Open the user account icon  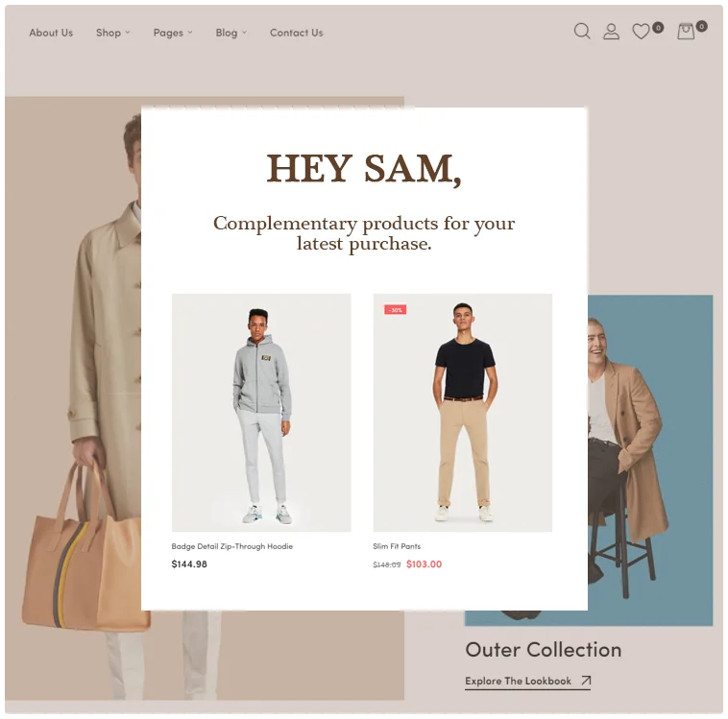[x=611, y=32]
